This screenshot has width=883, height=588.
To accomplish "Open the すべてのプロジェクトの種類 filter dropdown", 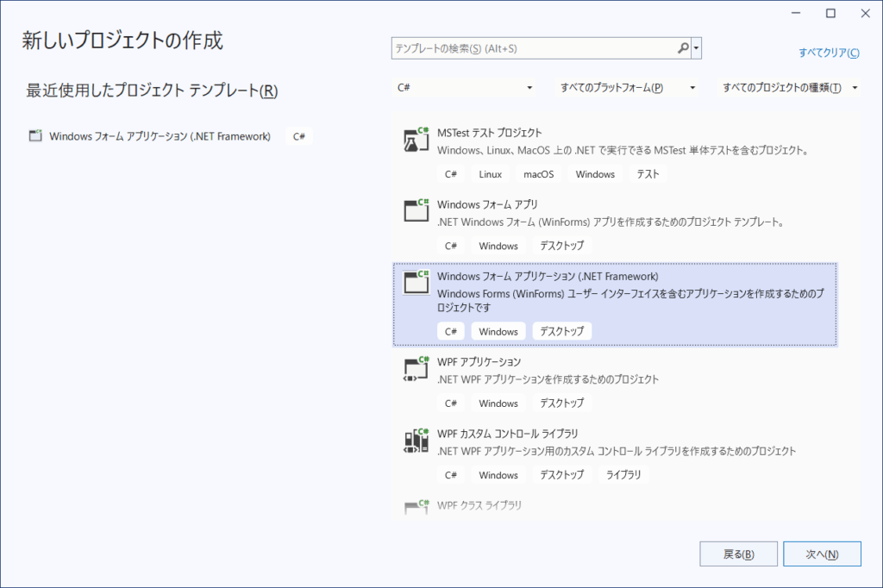I will tap(788, 87).
